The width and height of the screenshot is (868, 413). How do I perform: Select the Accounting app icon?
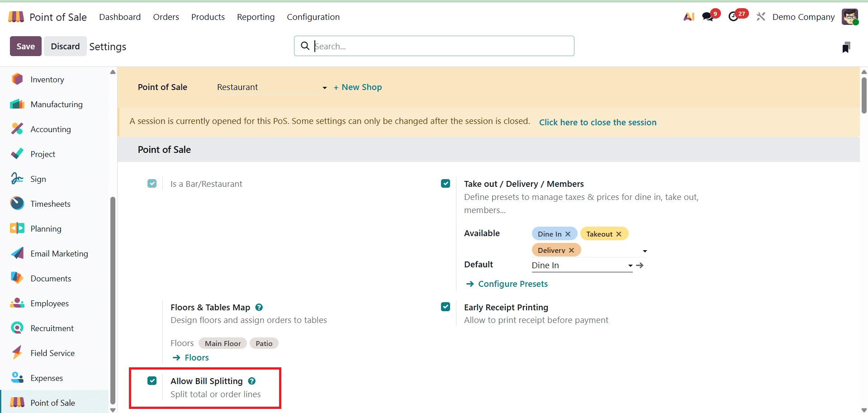click(x=50, y=129)
